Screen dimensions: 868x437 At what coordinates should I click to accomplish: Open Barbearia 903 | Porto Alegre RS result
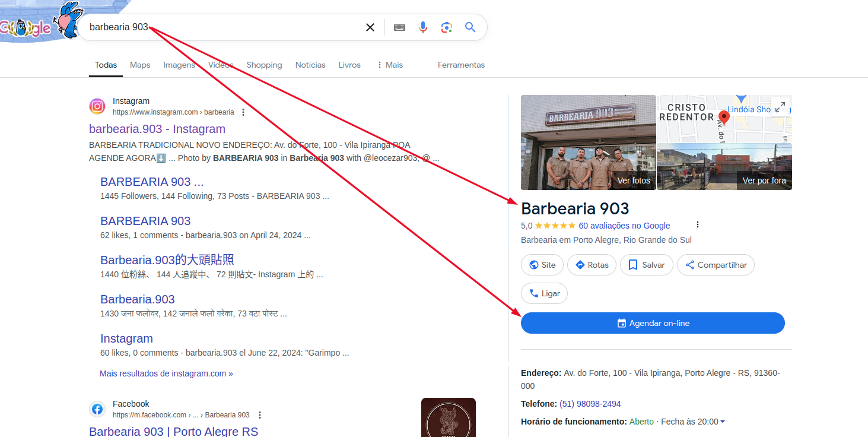click(x=174, y=432)
